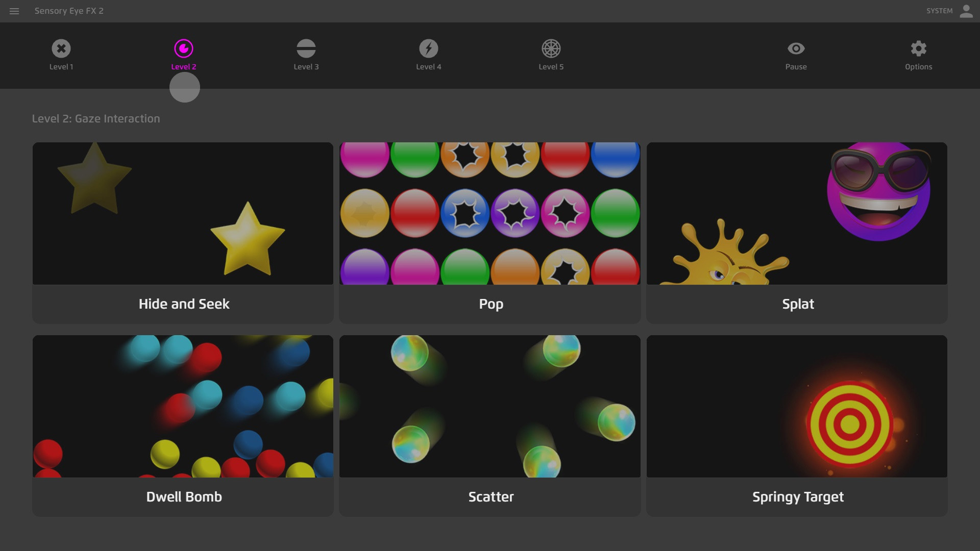This screenshot has height=551, width=980.
Task: Switch to the Level 5 tab label
Action: (x=551, y=67)
